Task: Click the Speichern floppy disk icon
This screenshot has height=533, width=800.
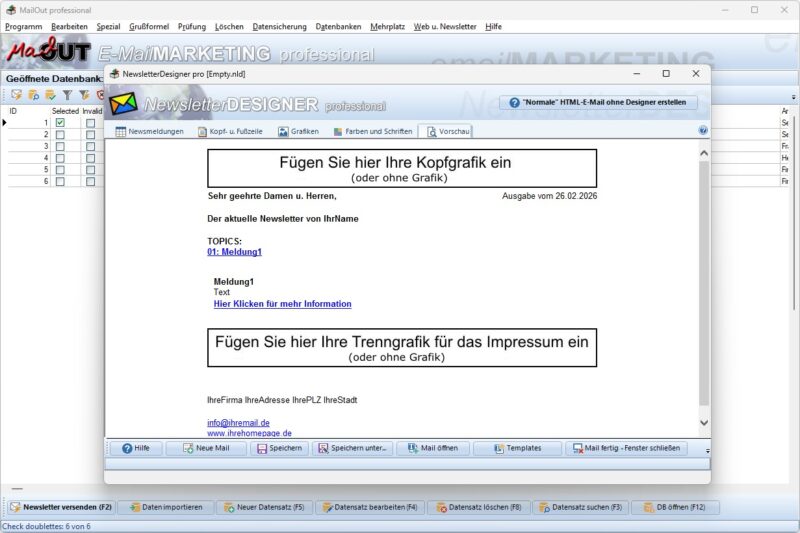Action: (x=262, y=448)
